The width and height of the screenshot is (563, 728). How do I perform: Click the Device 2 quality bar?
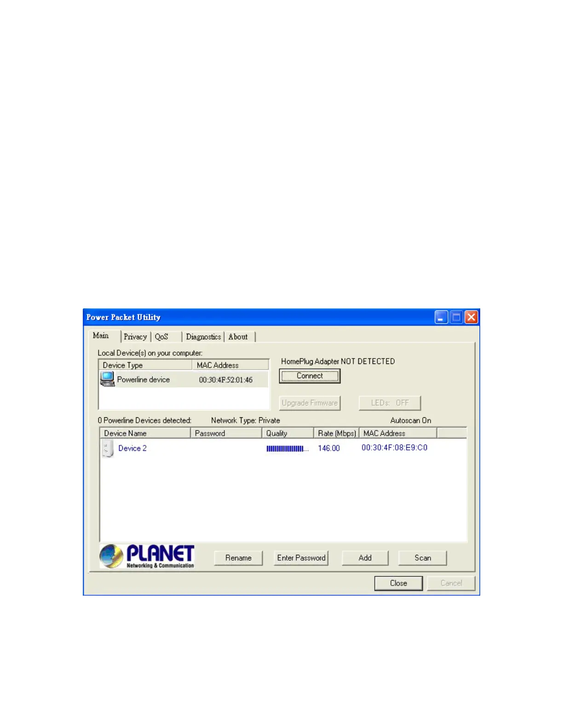287,449
